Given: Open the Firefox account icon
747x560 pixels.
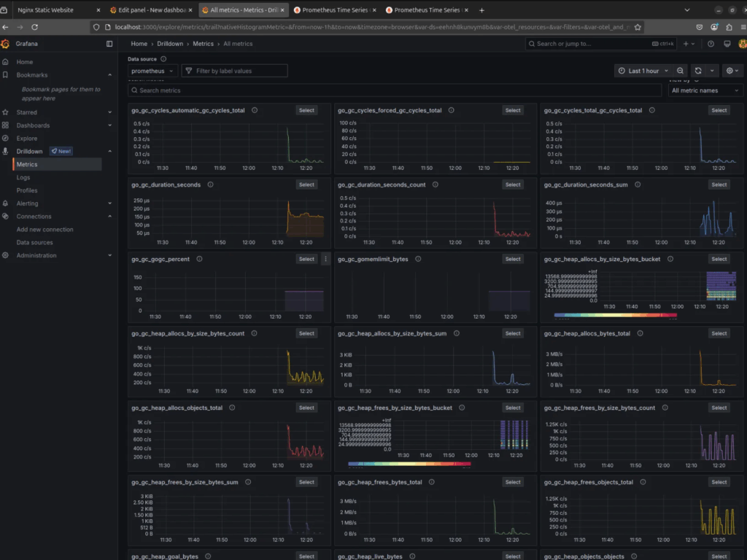Looking at the screenshot, I should (714, 27).
